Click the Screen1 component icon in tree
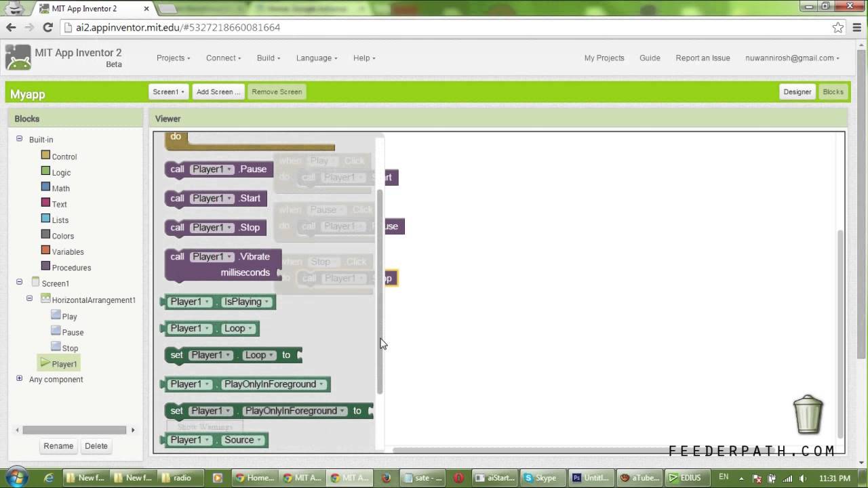 point(35,282)
